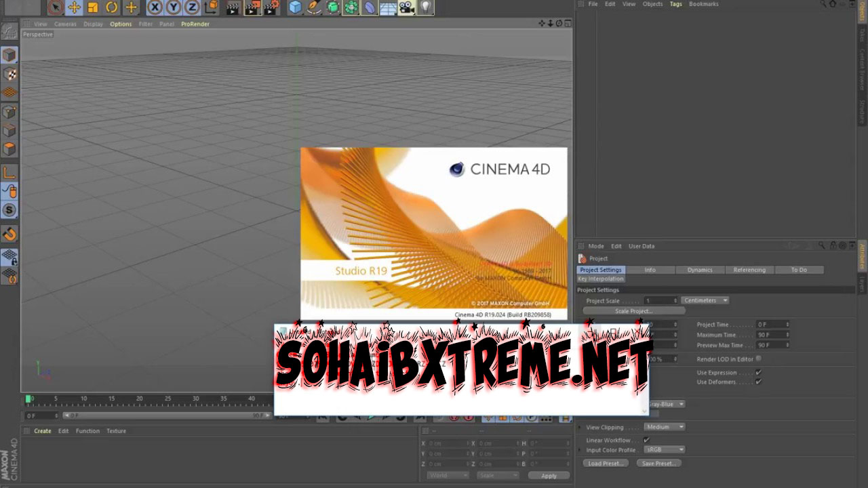
Task: Toggle Use Expression checkbox
Action: coord(758,372)
